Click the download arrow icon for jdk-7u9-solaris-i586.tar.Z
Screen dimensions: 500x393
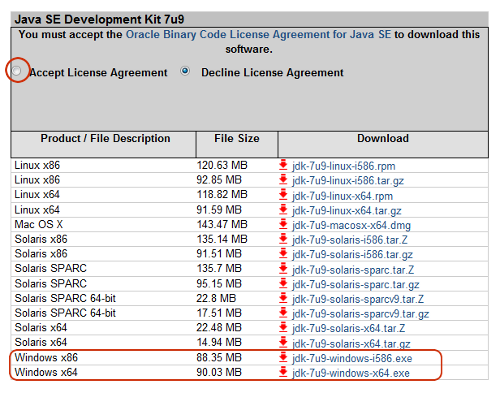(x=283, y=239)
